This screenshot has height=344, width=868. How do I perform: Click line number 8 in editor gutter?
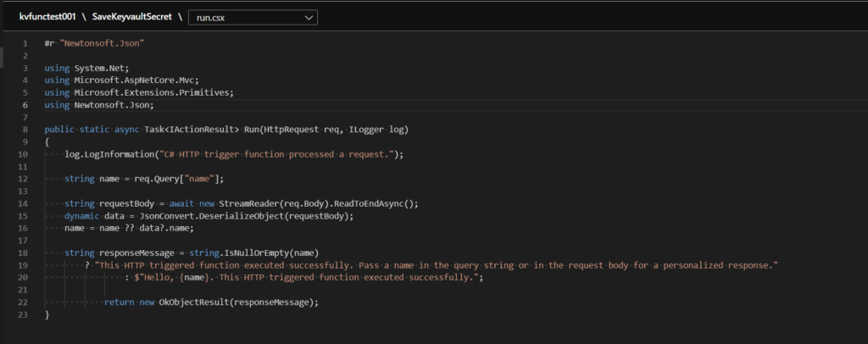coord(25,130)
